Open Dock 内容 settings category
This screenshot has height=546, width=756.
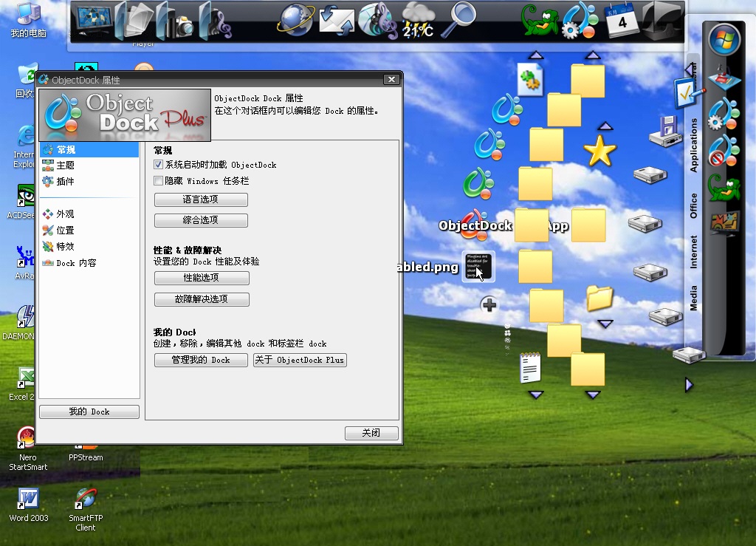click(76, 263)
